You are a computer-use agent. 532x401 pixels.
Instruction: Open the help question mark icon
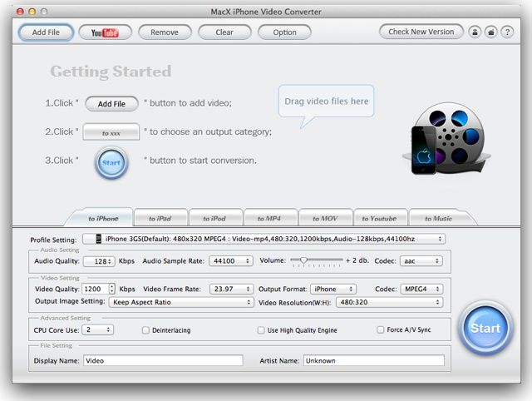508,32
